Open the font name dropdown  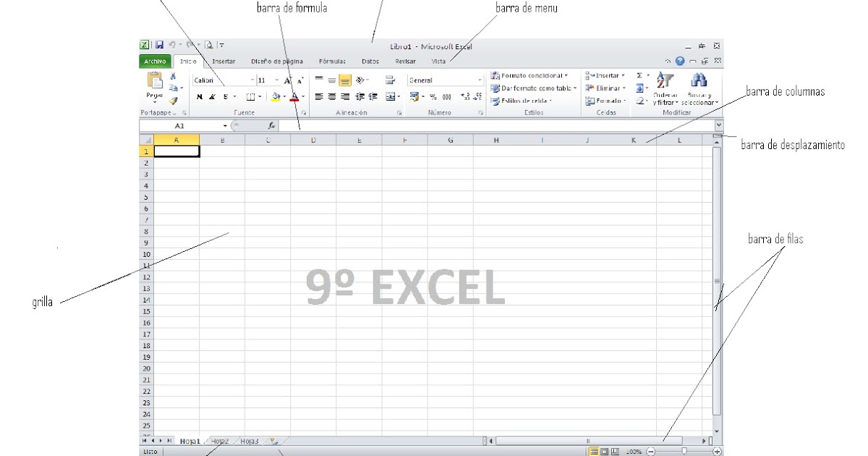252,80
